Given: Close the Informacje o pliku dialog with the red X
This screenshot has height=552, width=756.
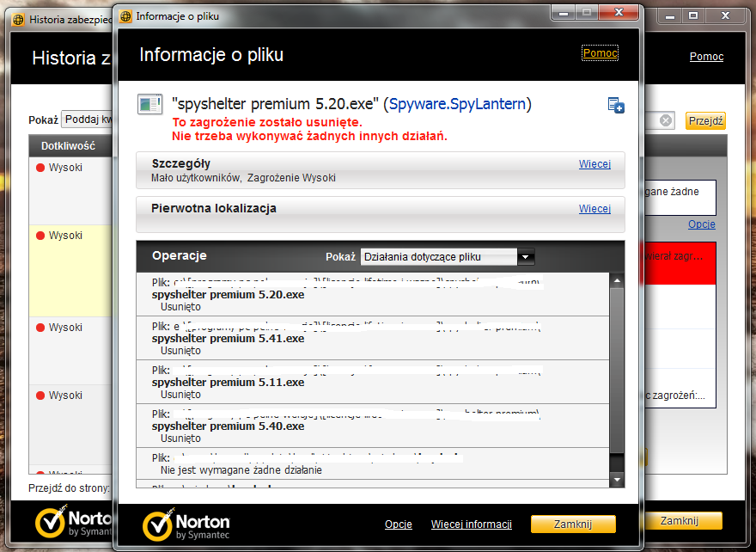Looking at the screenshot, I should [619, 13].
